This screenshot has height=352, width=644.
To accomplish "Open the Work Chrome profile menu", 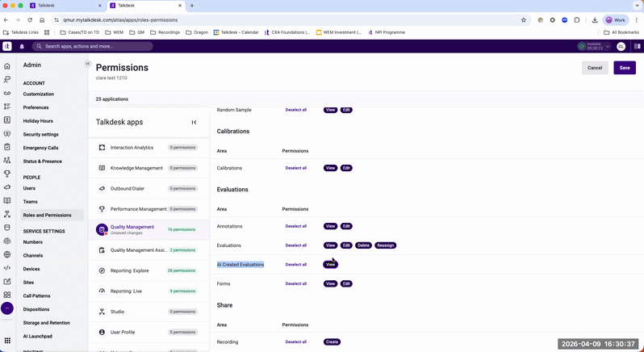I will pyautogui.click(x=616, y=19).
